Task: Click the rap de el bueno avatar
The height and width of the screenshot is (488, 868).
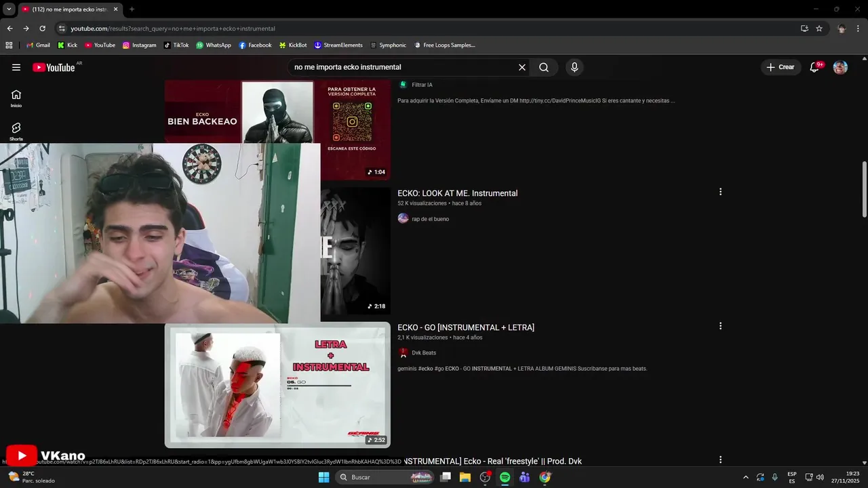Action: click(x=403, y=218)
